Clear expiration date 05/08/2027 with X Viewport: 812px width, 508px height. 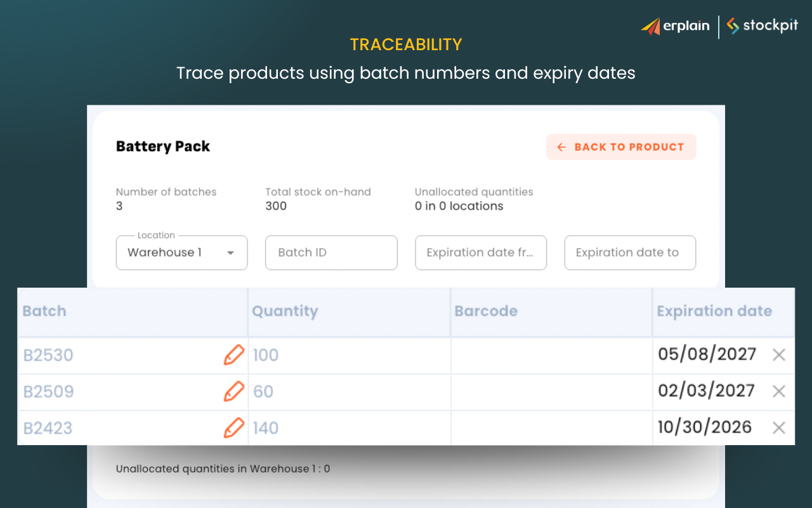[x=779, y=355]
